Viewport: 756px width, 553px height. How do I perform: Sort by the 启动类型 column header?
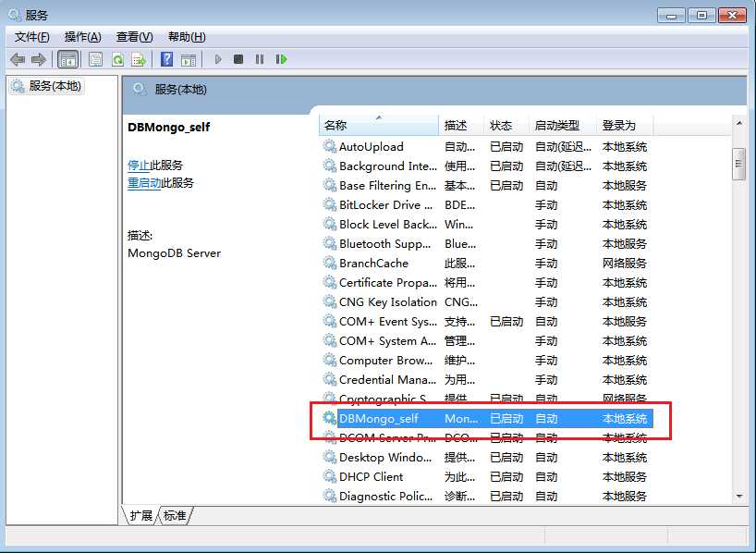563,126
